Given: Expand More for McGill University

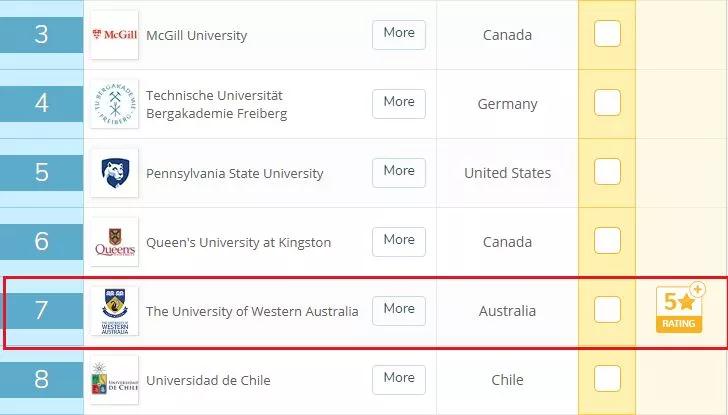Looking at the screenshot, I should (x=399, y=33).
